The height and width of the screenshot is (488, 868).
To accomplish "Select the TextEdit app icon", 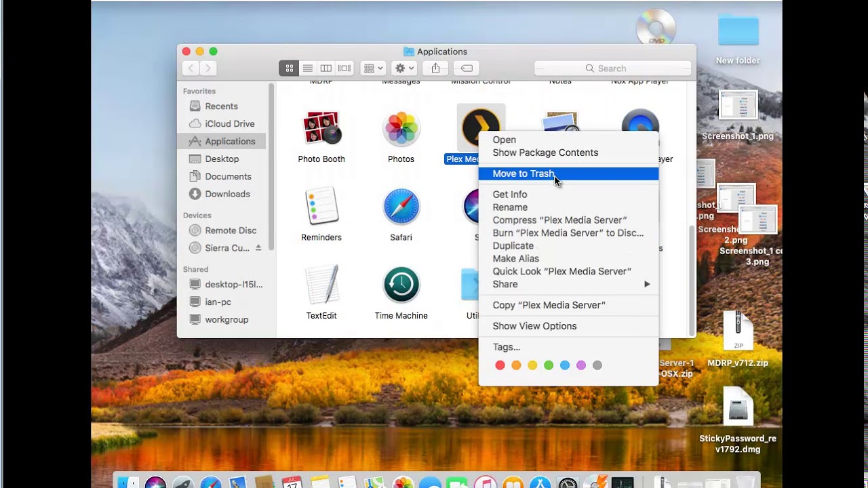I will point(321,285).
